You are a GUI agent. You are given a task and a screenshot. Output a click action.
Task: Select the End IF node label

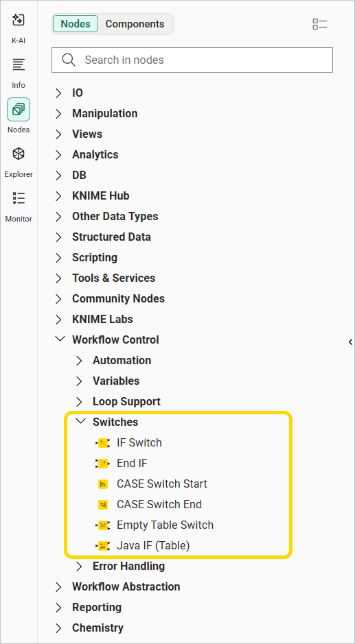tap(132, 464)
